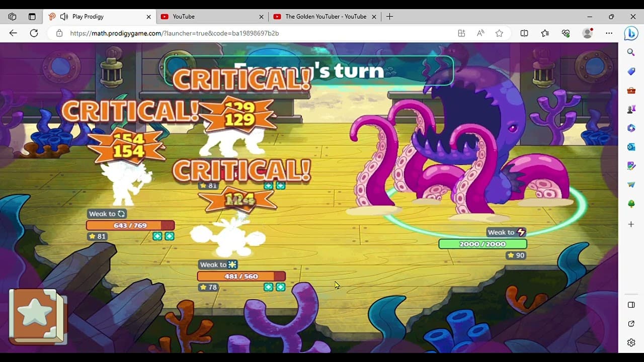Viewport: 644px width, 362px height.
Task: Open sidebar settings gear
Action: click(631, 343)
